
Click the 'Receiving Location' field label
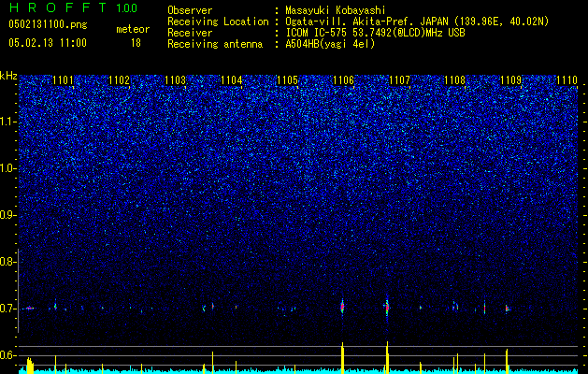click(x=218, y=22)
